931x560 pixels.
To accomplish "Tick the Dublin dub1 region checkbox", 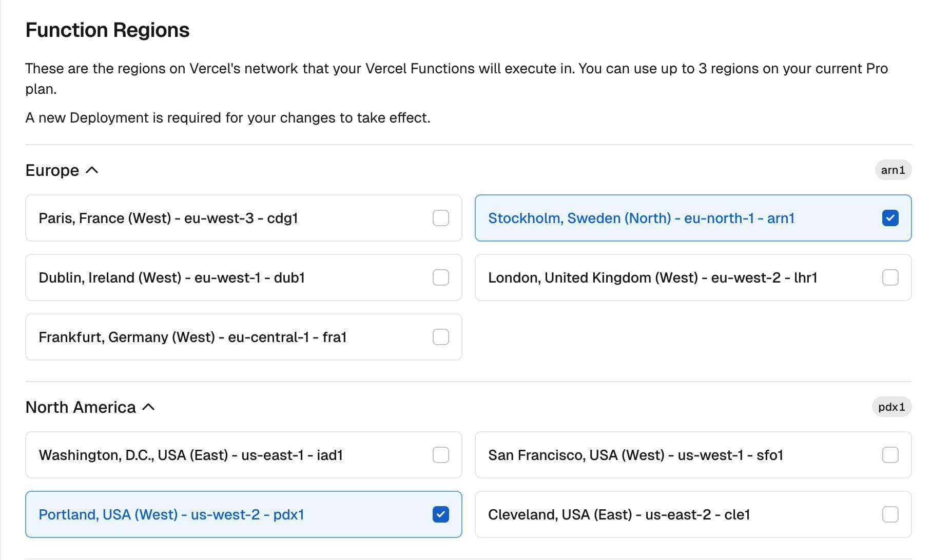I will pos(440,277).
